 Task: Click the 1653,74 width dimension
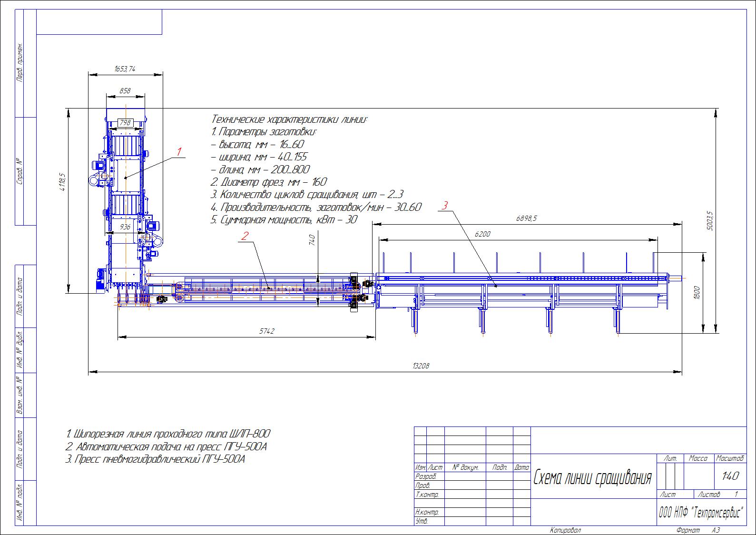tap(125, 69)
